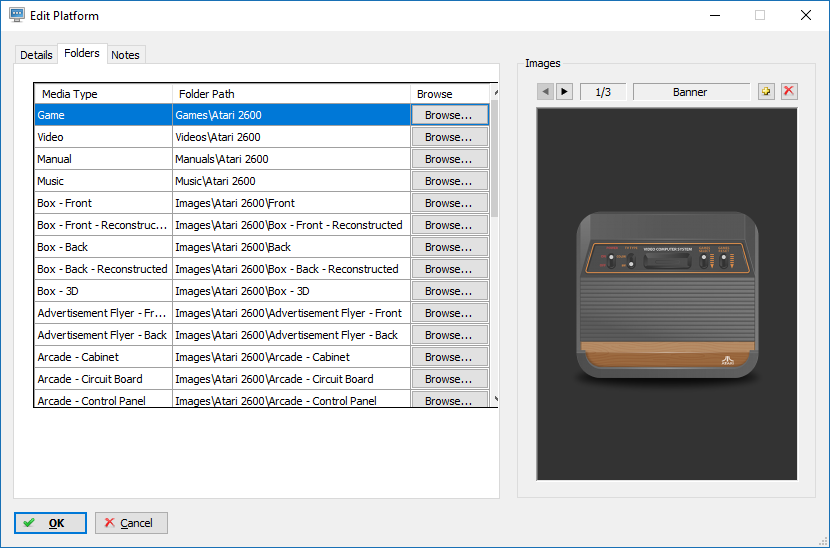
Task: Browse for the Box - Back folder
Action: (x=449, y=247)
